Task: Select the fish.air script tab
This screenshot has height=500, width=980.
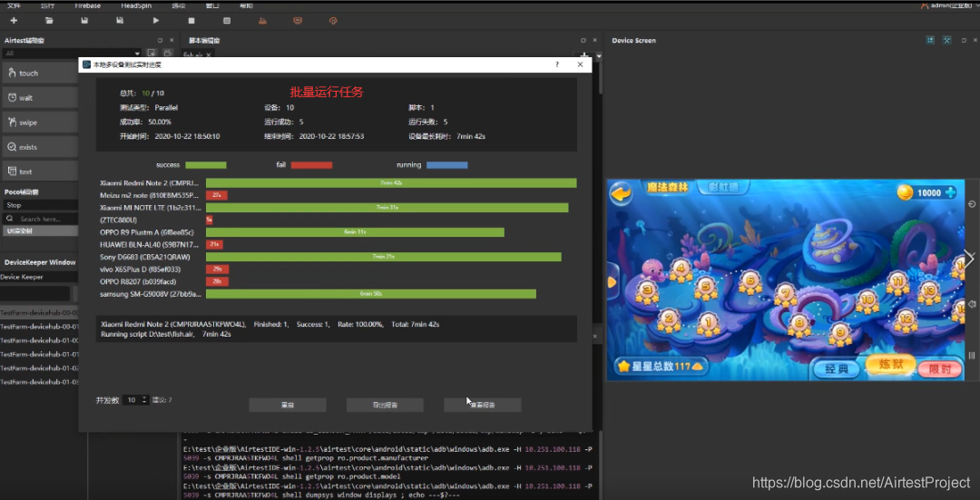Action: 198,55
